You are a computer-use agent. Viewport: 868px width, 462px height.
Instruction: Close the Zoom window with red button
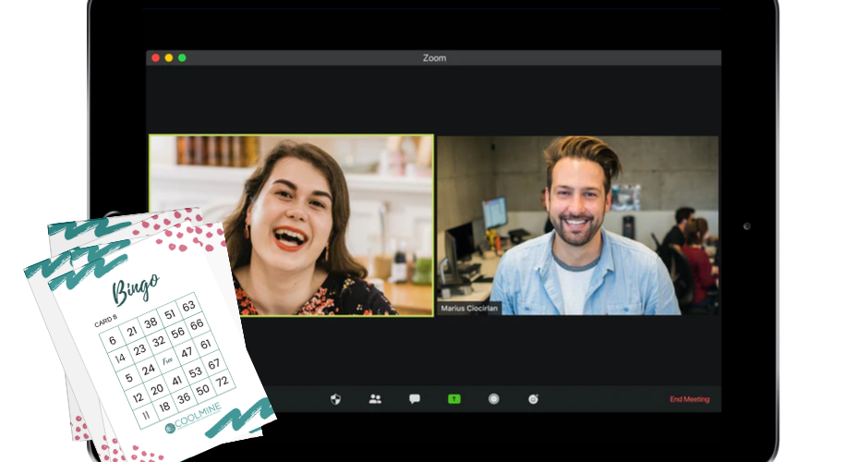(155, 57)
